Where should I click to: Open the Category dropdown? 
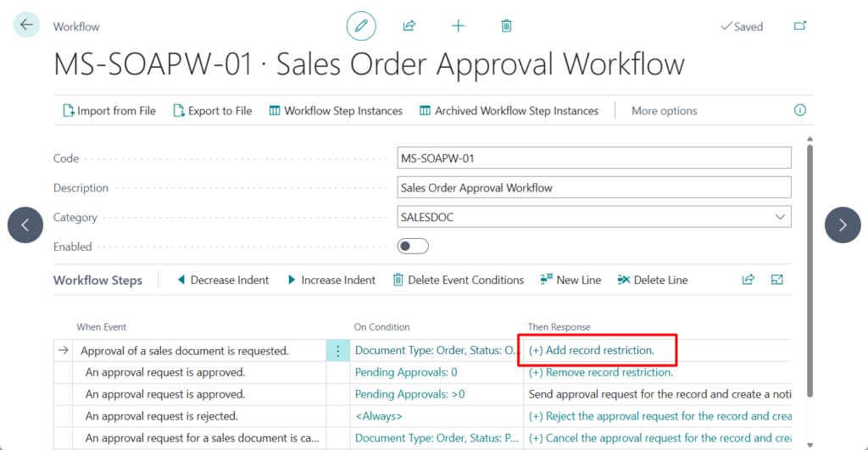click(779, 217)
